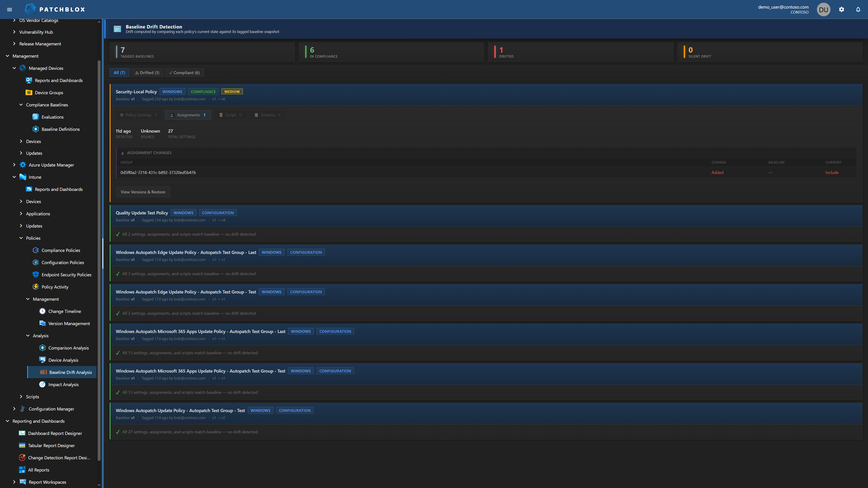Select the All (7) filter
Screen dimensions: 868x488
(x=119, y=72)
